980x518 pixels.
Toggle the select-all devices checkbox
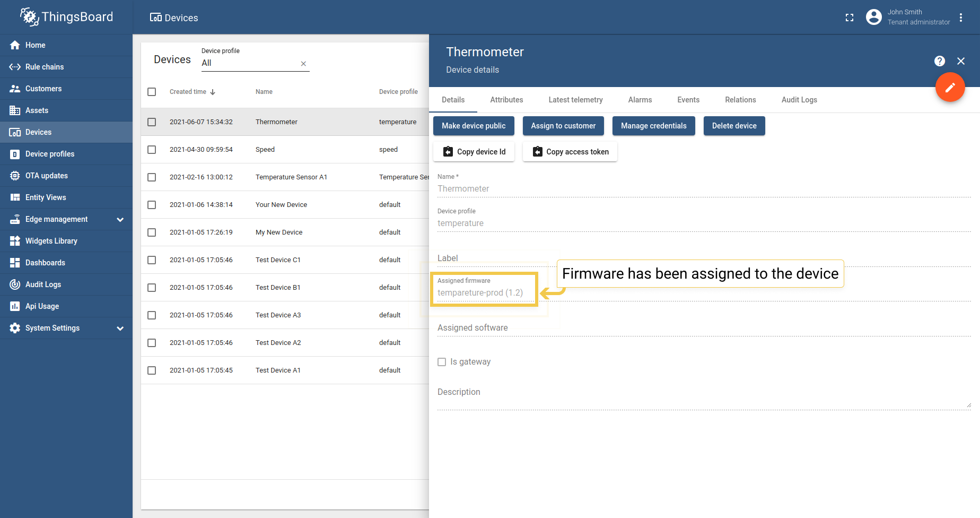click(152, 92)
